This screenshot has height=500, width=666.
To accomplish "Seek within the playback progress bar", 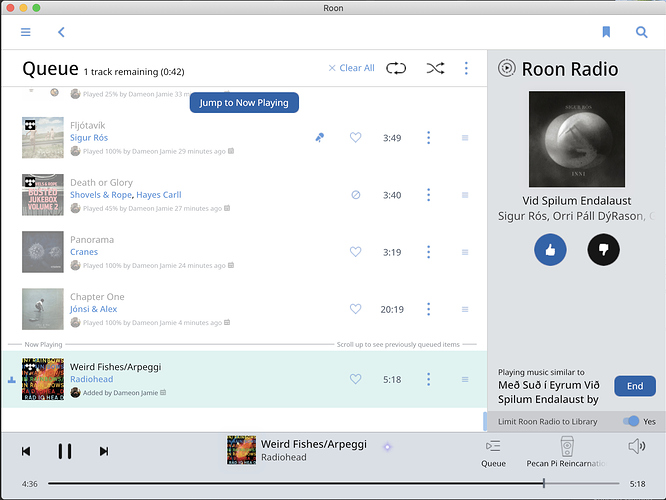I will [333, 483].
